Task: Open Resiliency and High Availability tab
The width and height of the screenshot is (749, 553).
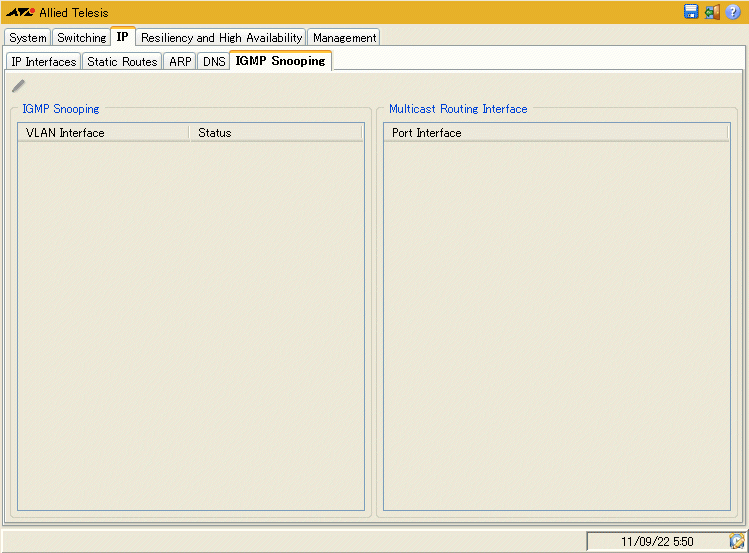Action: point(221,37)
